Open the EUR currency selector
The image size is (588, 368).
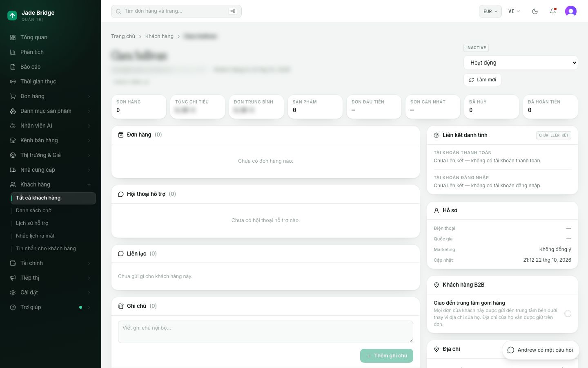[x=490, y=11]
